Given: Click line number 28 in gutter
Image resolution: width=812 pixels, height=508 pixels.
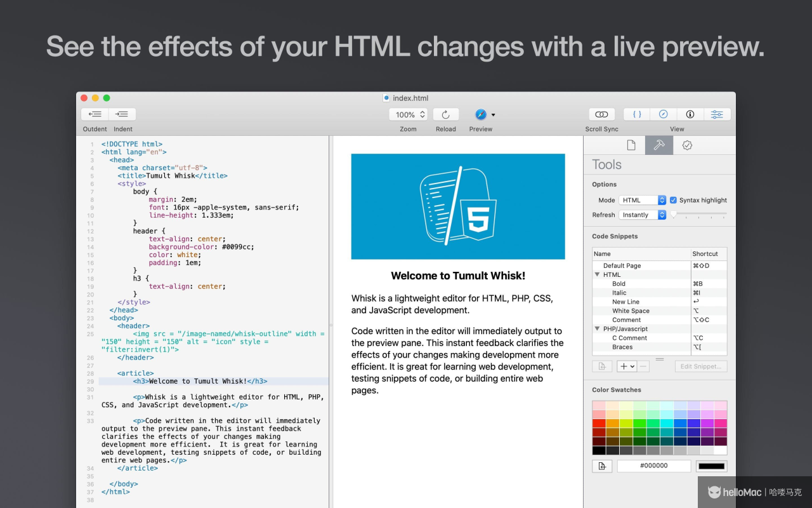Looking at the screenshot, I should [90, 373].
